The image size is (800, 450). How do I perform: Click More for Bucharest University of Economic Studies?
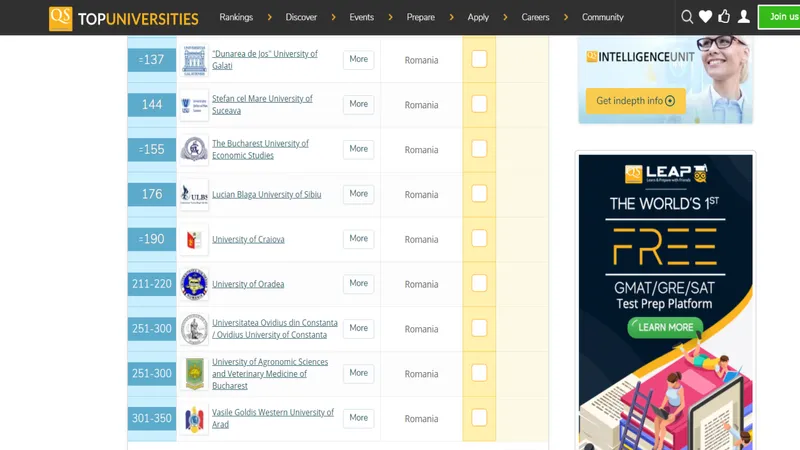point(359,149)
